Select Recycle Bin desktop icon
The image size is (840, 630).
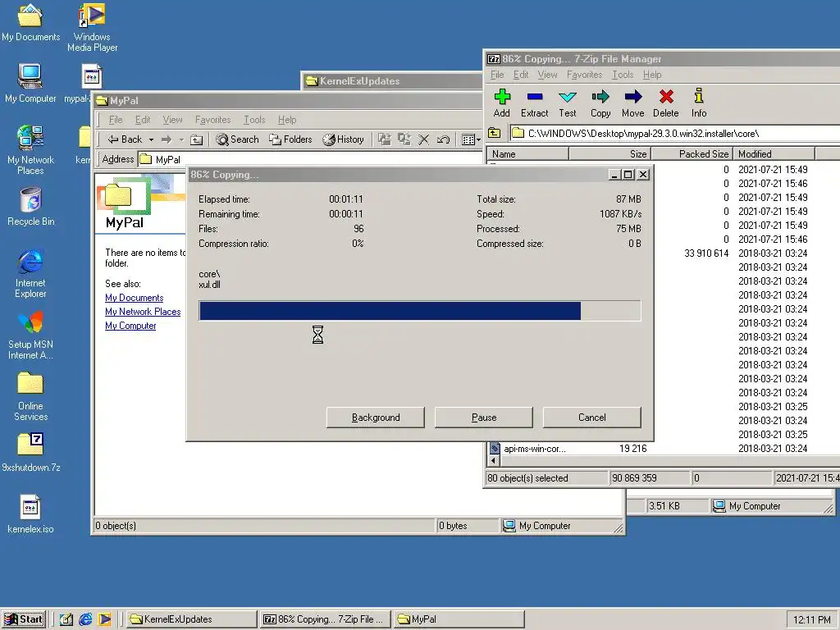(x=30, y=207)
